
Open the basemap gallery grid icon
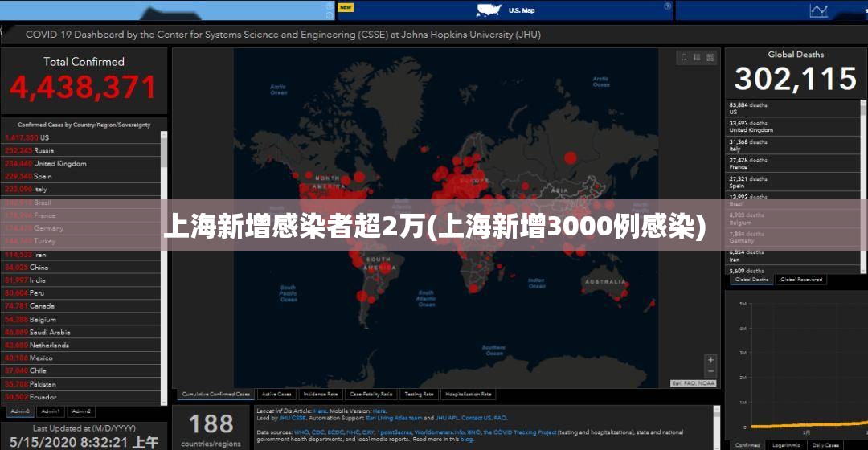coord(710,58)
